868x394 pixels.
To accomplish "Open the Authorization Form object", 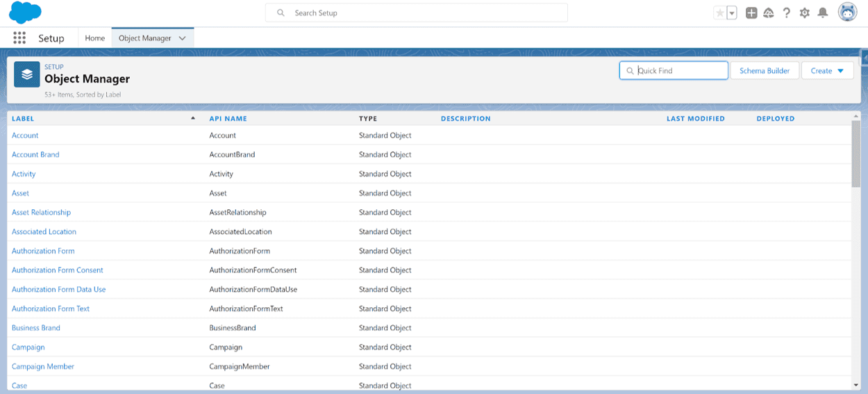I will coord(43,251).
